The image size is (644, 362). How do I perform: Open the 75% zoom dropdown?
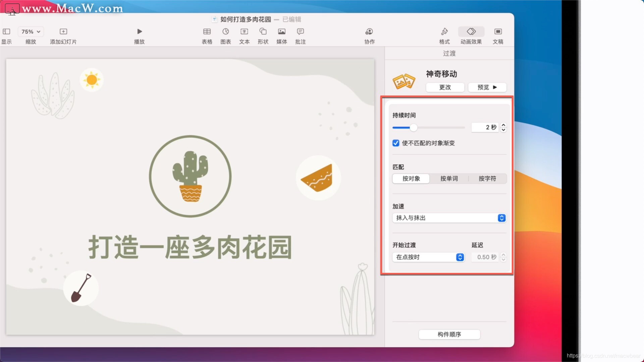pos(31,32)
